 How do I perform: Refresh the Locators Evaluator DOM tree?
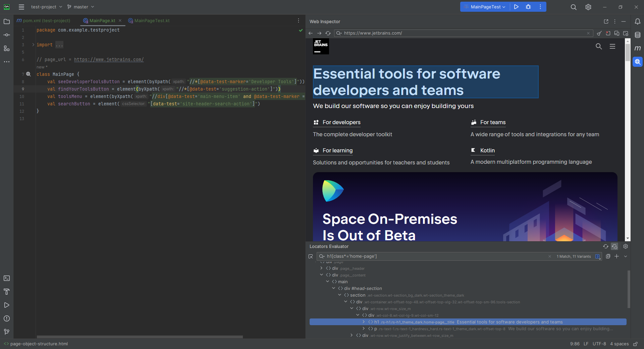(x=606, y=246)
